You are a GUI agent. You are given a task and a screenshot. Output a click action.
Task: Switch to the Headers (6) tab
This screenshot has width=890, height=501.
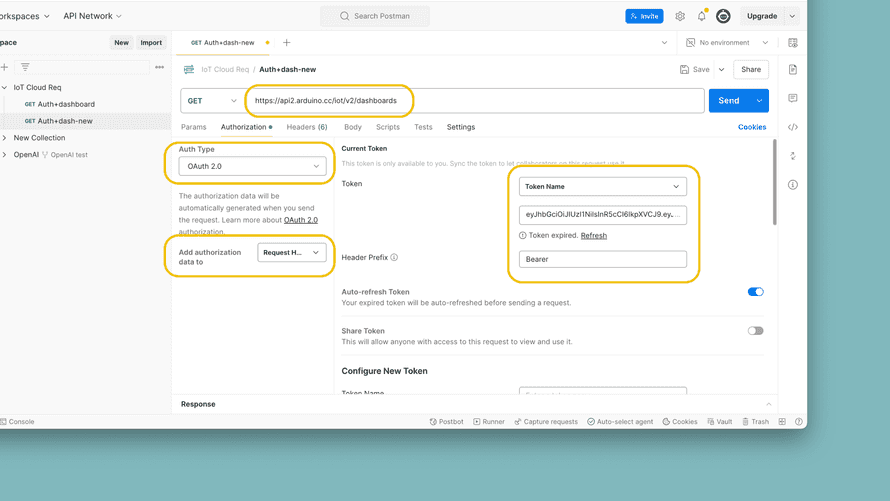coord(307,127)
